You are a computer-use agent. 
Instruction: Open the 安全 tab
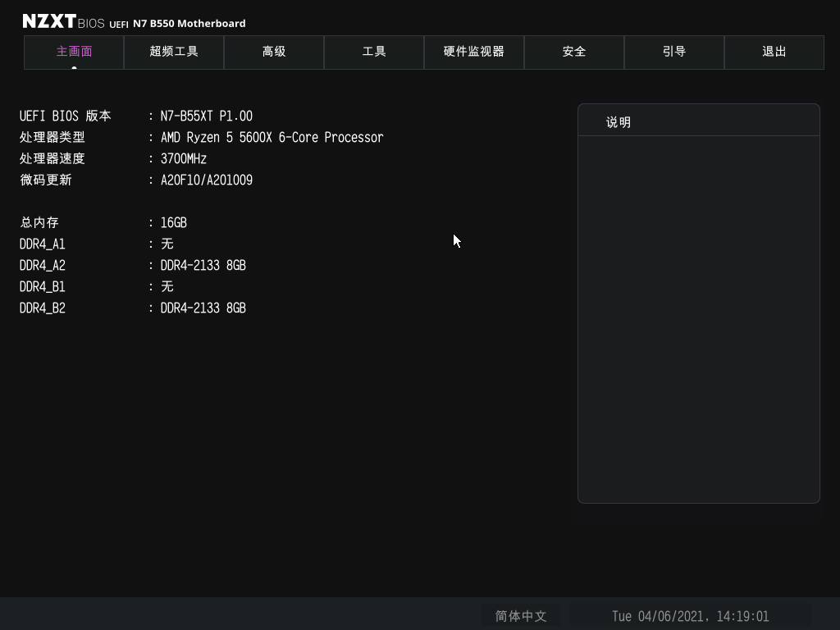[573, 52]
